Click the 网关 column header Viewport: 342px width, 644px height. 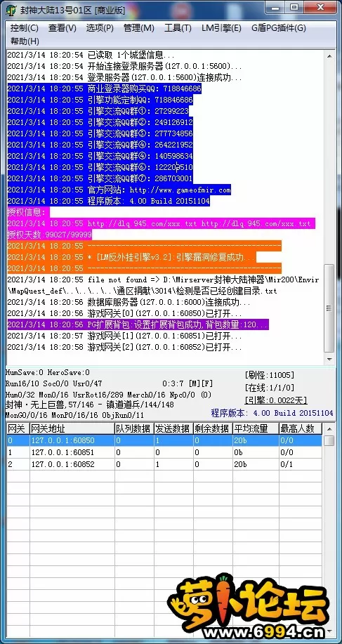(x=18, y=429)
